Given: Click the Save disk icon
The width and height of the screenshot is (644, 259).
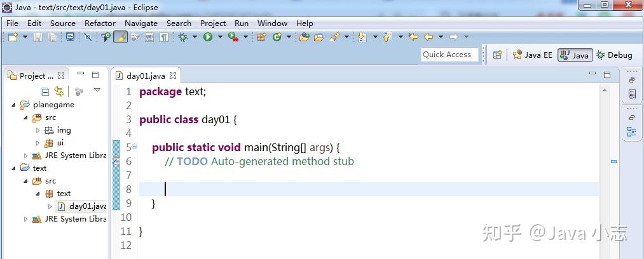Looking at the screenshot, I should pos(38,37).
